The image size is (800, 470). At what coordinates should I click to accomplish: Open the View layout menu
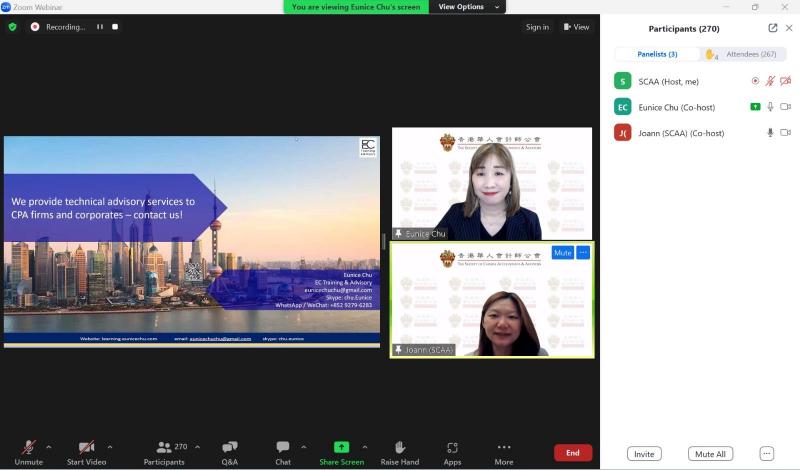pos(577,27)
